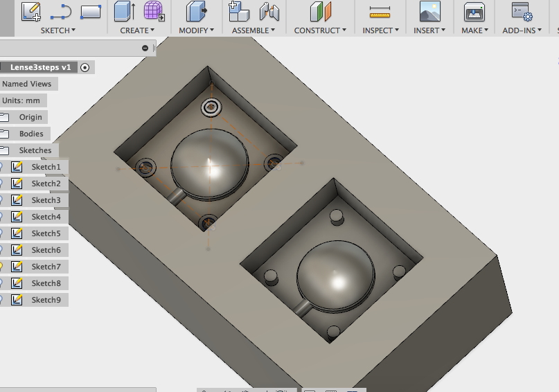This screenshot has height=392, width=559.
Task: Select the Press Pull modify icon
Action: pyautogui.click(x=197, y=11)
